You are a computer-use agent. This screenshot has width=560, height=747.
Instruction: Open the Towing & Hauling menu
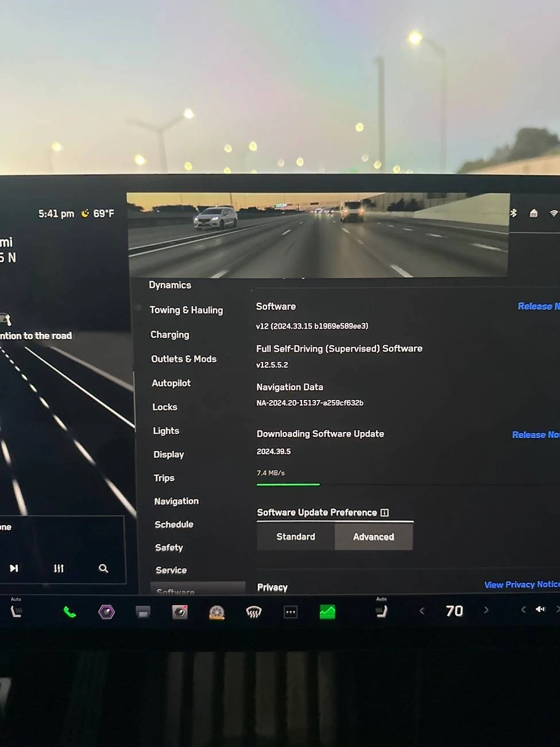point(186,310)
